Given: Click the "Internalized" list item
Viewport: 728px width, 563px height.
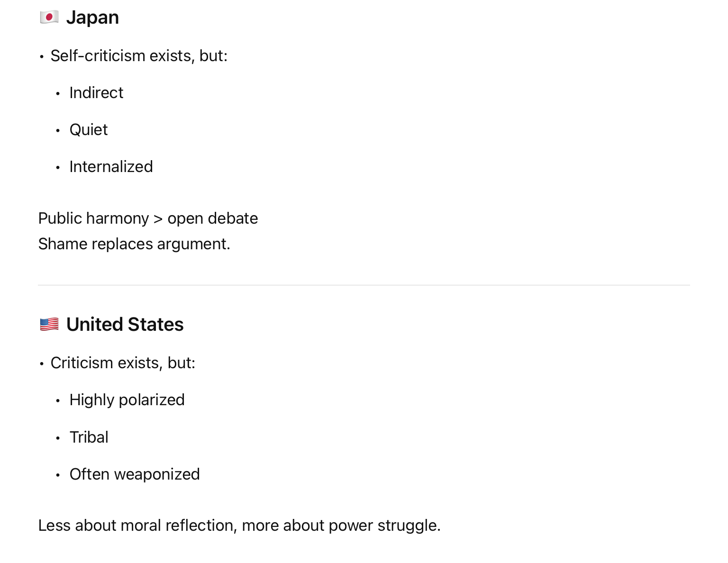Looking at the screenshot, I should point(111,167).
